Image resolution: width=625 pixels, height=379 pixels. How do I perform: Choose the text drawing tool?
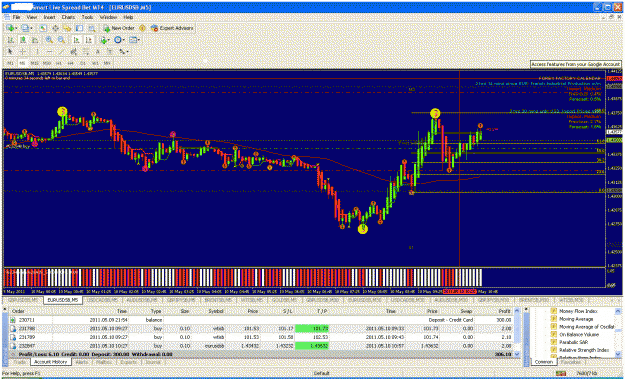(x=98, y=51)
